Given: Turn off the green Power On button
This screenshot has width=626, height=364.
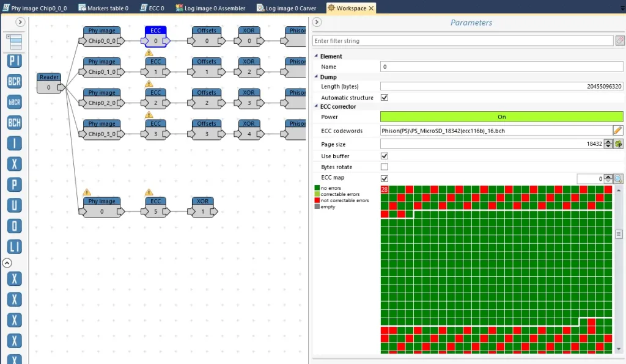Looking at the screenshot, I should (501, 117).
